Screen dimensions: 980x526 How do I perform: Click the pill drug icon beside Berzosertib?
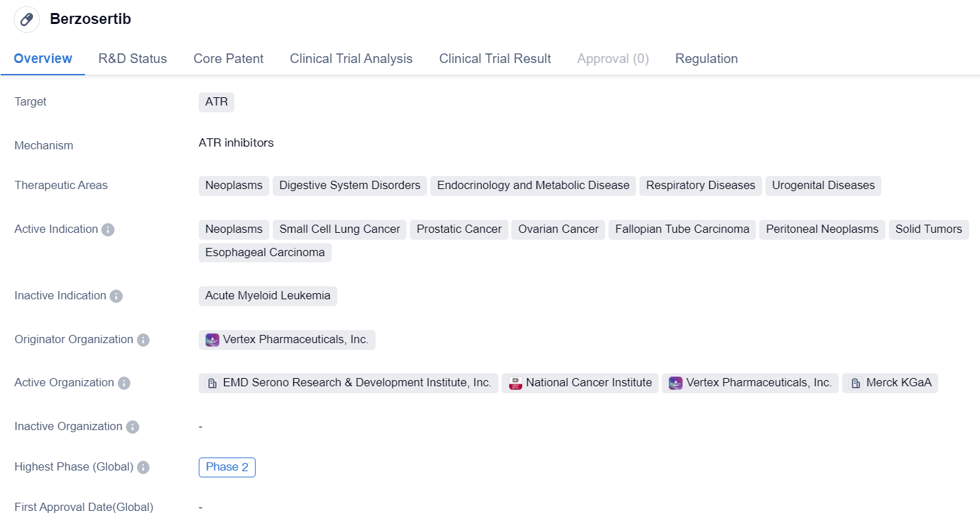pyautogui.click(x=27, y=19)
